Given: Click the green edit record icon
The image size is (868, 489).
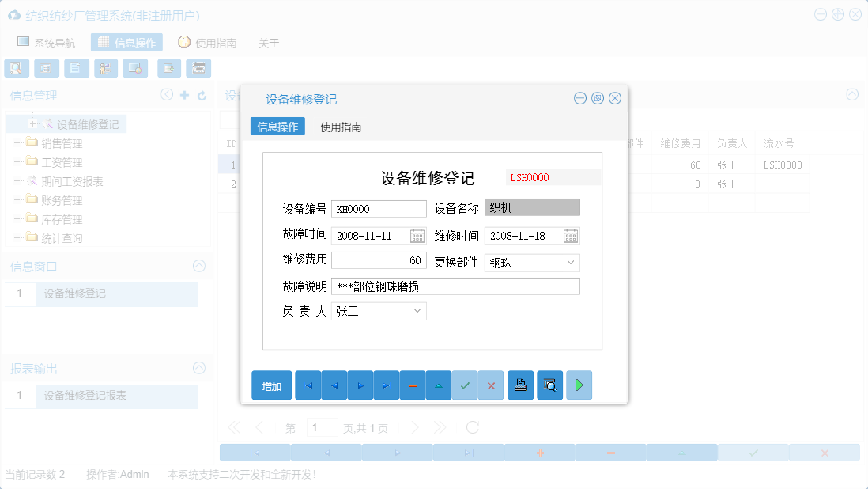Looking at the screenshot, I should pyautogui.click(x=439, y=385).
